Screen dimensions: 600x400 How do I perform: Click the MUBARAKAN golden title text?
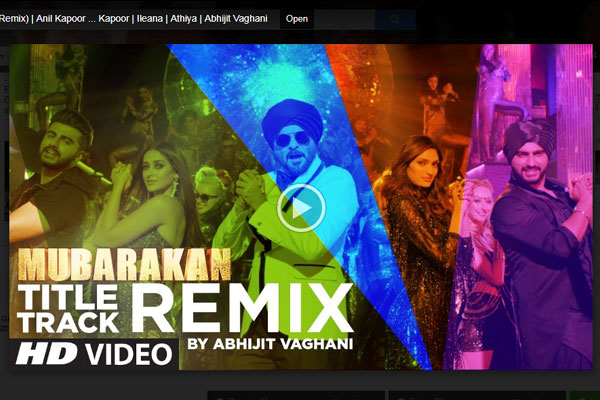[125, 264]
